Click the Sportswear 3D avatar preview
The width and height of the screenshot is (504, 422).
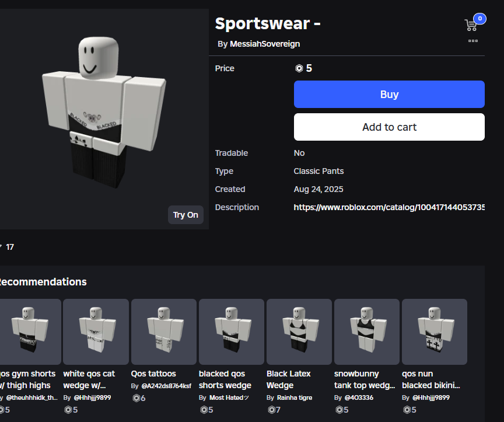[x=104, y=111]
